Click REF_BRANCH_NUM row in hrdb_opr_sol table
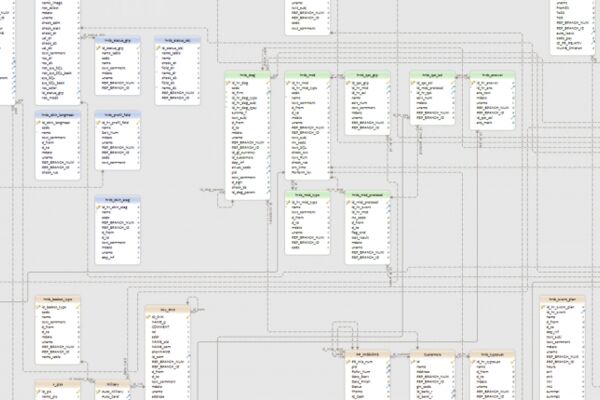 click(x=432, y=113)
